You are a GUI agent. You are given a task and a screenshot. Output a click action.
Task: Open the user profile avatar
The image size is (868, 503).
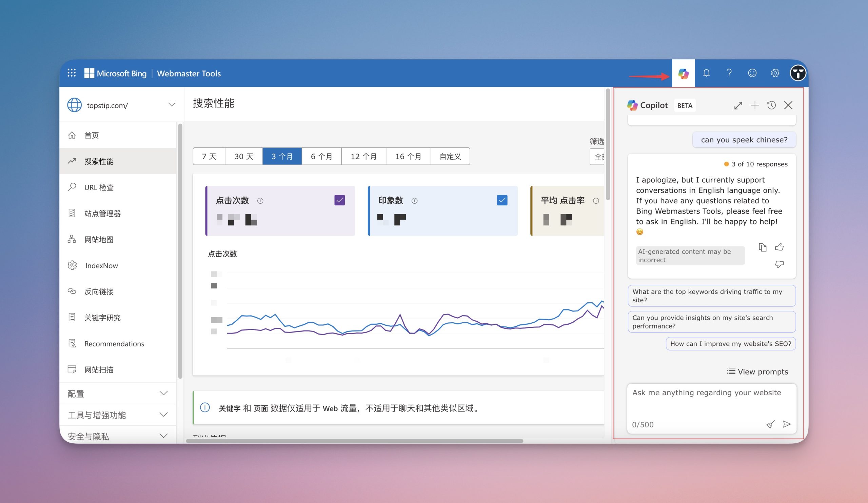point(798,73)
